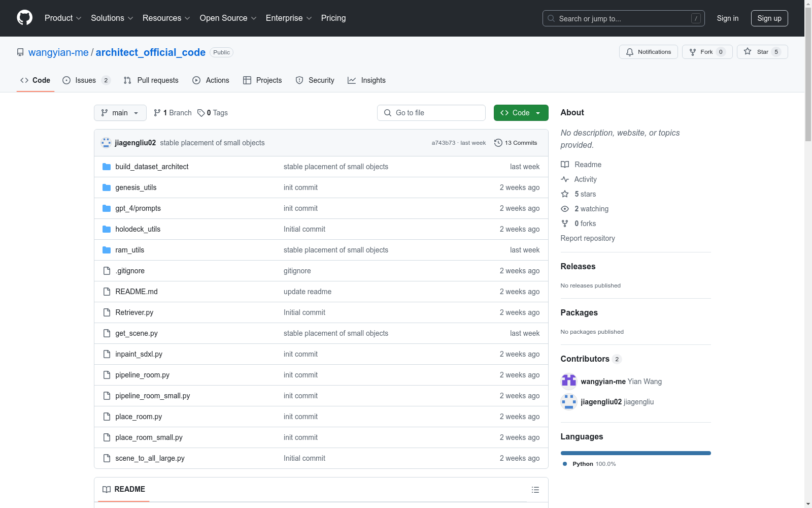Switch to the Projects tab
812x508 pixels.
click(x=262, y=80)
